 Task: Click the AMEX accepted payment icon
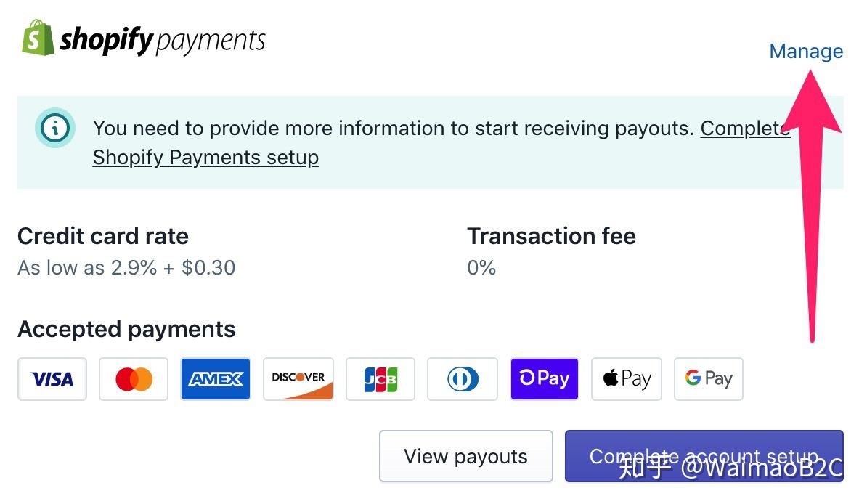(216, 378)
